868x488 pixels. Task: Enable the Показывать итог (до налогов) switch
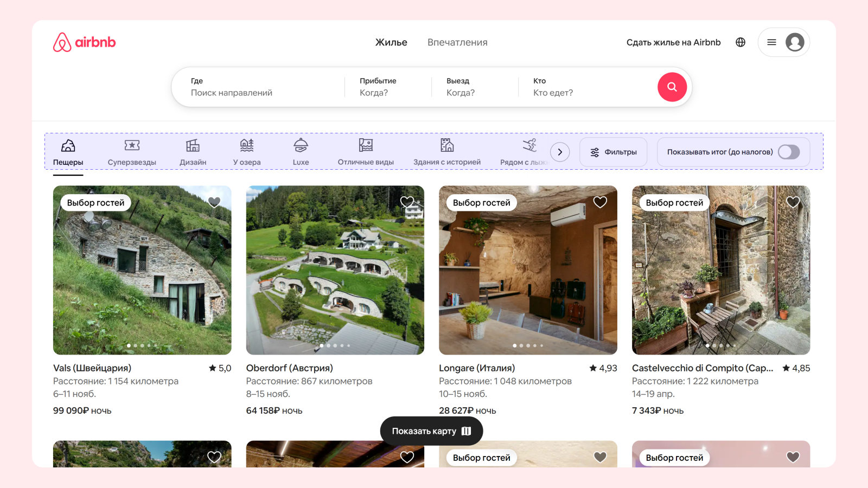789,152
